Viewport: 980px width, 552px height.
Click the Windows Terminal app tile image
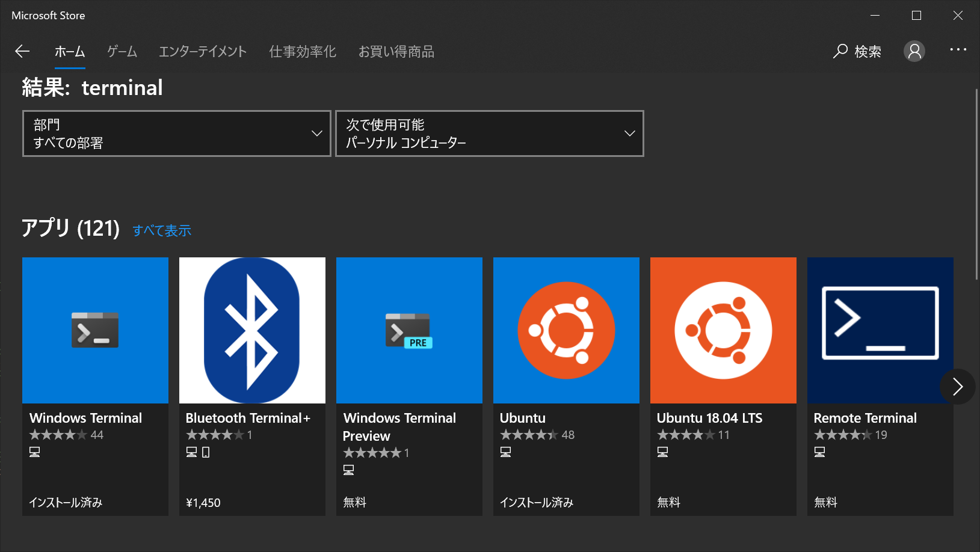click(95, 330)
